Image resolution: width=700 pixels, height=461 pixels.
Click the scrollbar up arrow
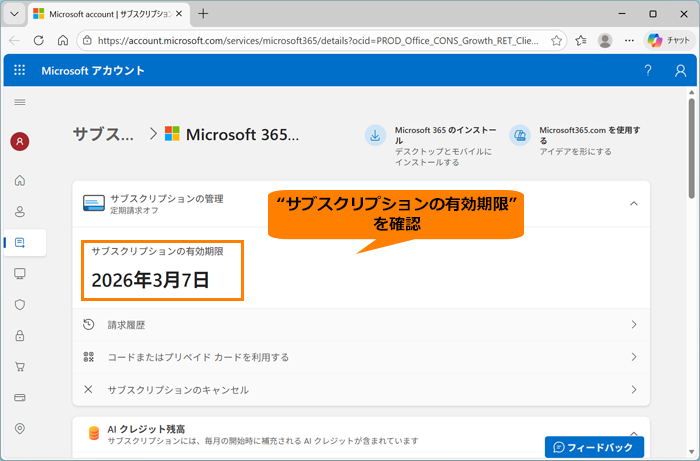click(692, 92)
